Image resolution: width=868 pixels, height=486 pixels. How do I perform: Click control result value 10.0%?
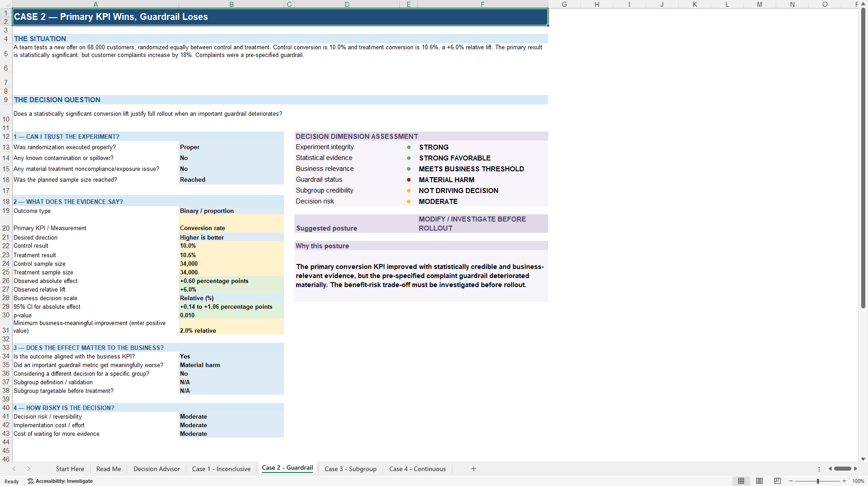pos(231,246)
